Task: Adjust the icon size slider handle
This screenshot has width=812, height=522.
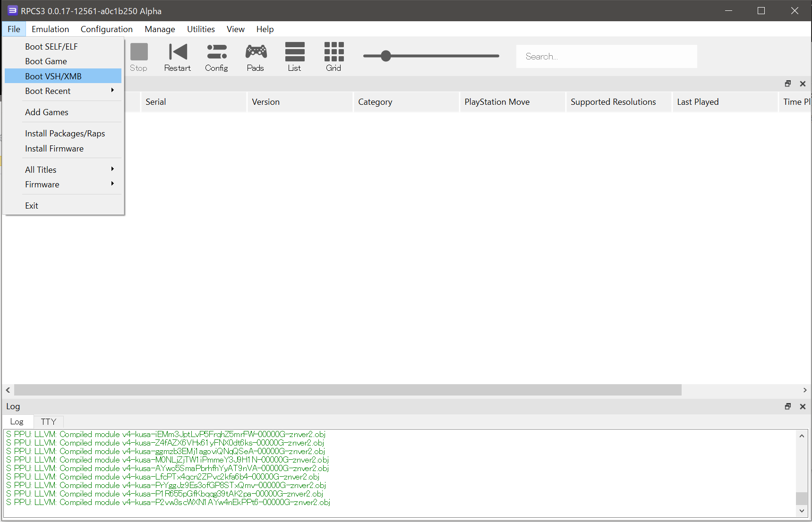Action: (x=386, y=56)
